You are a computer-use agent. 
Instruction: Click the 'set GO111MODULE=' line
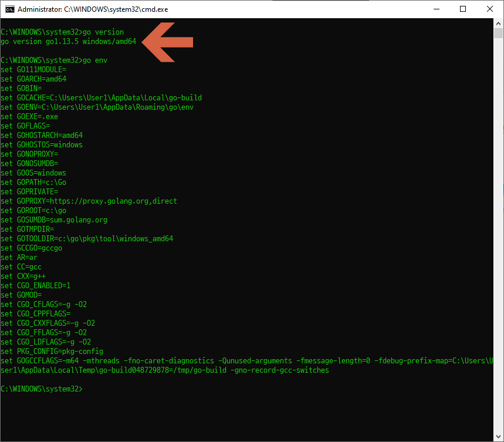[x=33, y=70]
